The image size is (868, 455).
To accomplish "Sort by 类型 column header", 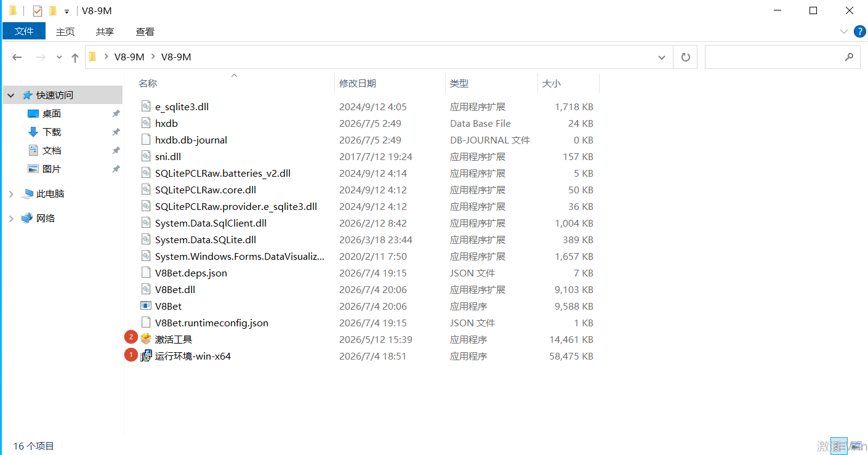I will coord(459,83).
